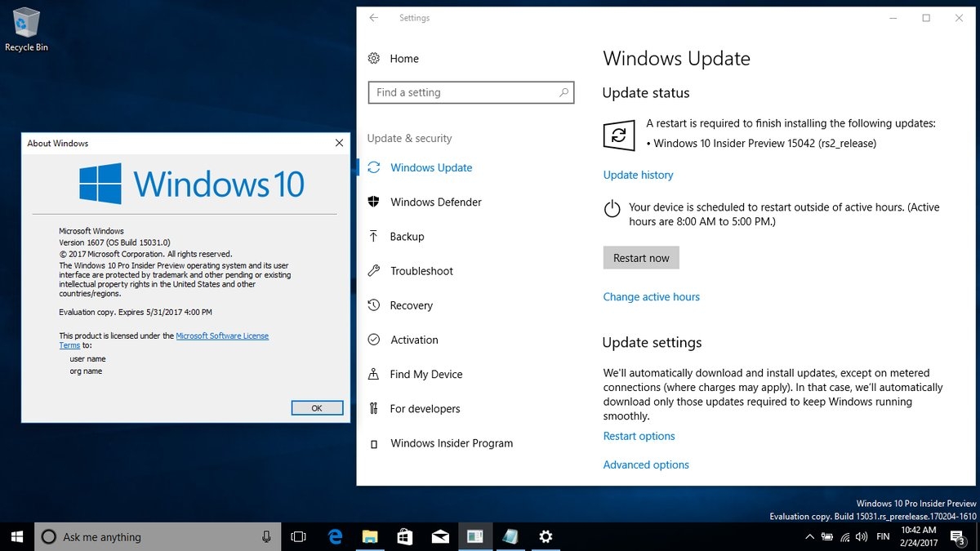Open Restart options link
This screenshot has height=551, width=980.
[639, 436]
